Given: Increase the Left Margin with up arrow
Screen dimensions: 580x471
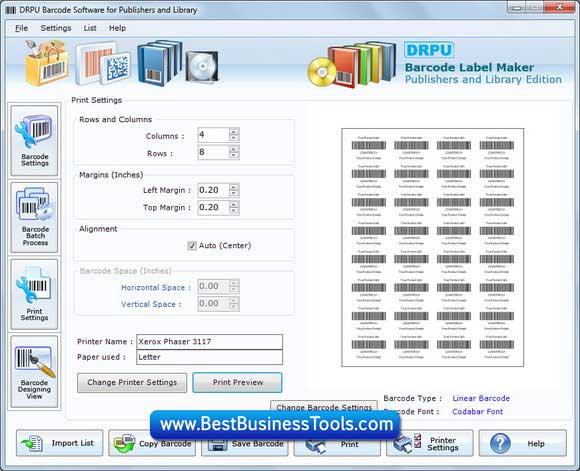Looking at the screenshot, I should [x=234, y=187].
